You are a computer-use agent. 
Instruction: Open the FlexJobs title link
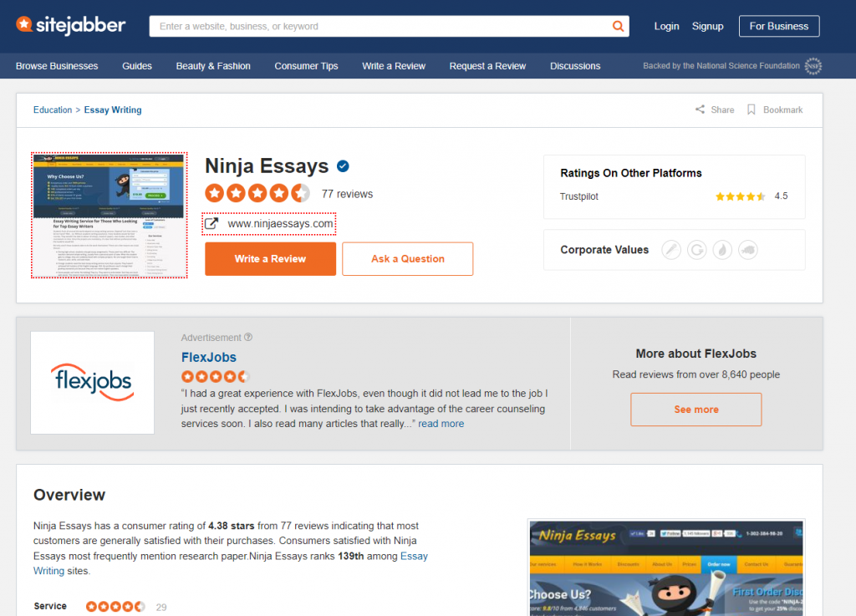click(208, 358)
